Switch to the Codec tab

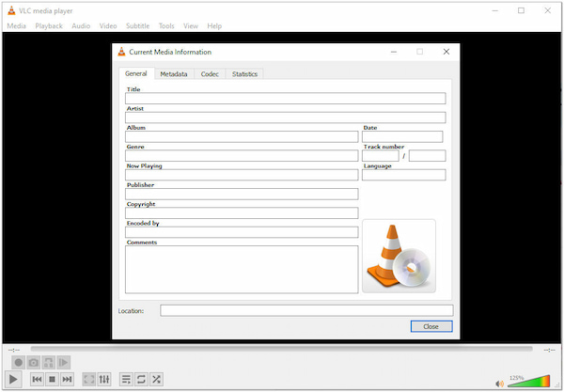[210, 74]
